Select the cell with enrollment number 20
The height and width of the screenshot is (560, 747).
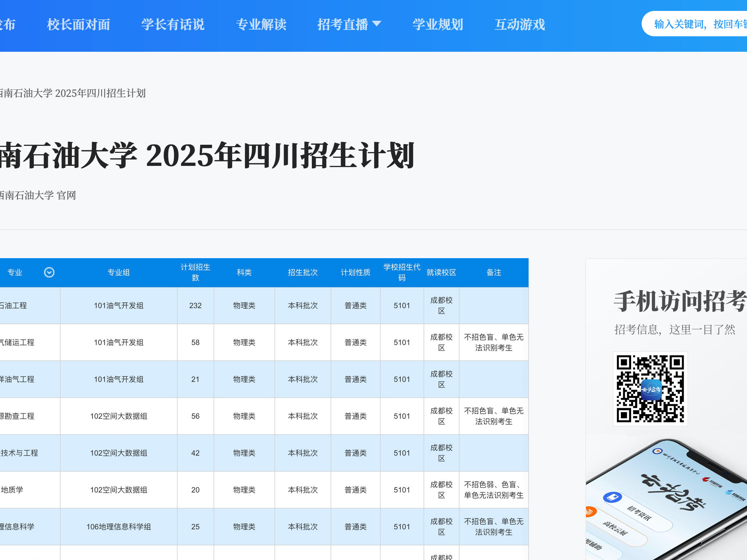click(196, 490)
